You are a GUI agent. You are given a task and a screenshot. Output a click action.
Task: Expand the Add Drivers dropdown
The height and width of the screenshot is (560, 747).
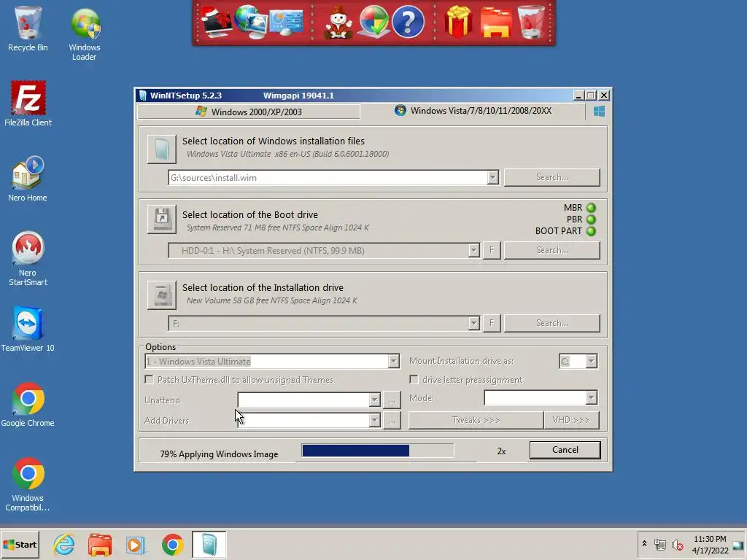374,421
